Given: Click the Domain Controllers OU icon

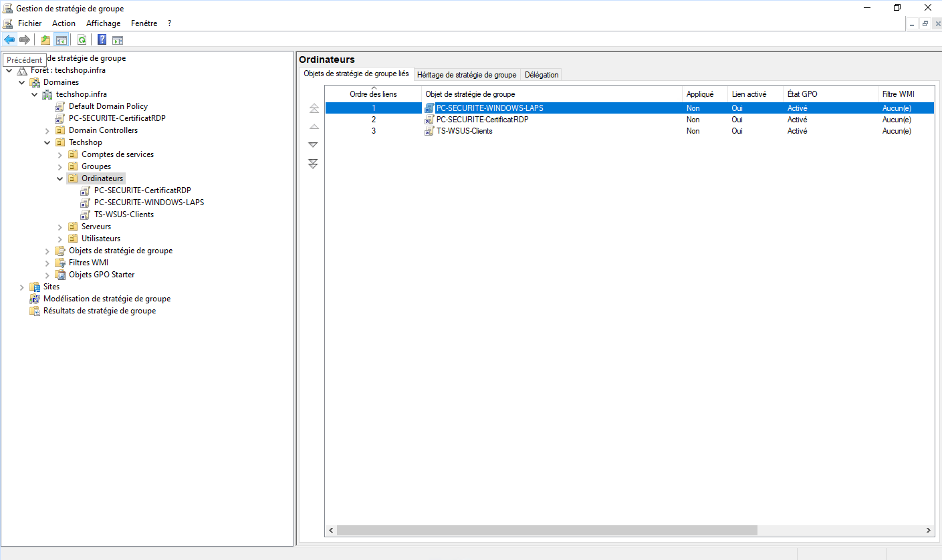Looking at the screenshot, I should pos(60,130).
